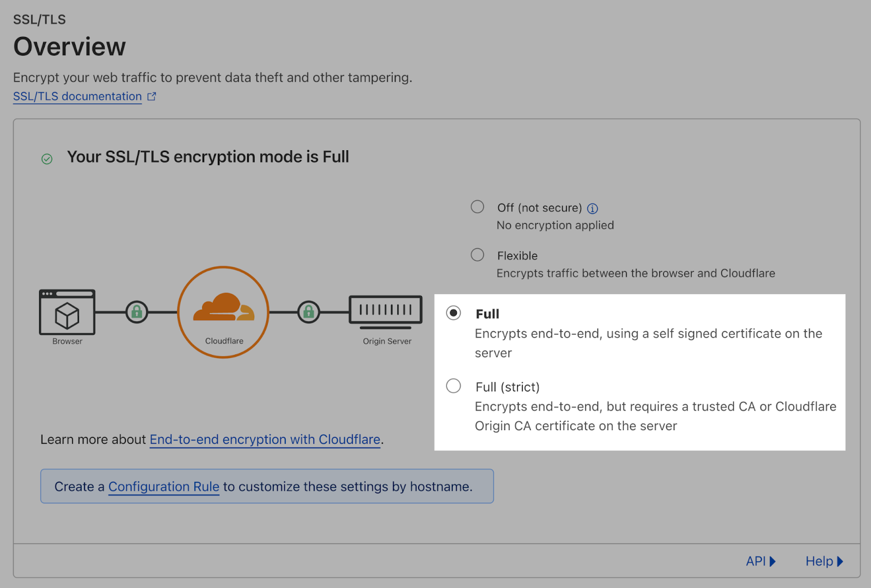Click the Help button in the footer

point(819,561)
